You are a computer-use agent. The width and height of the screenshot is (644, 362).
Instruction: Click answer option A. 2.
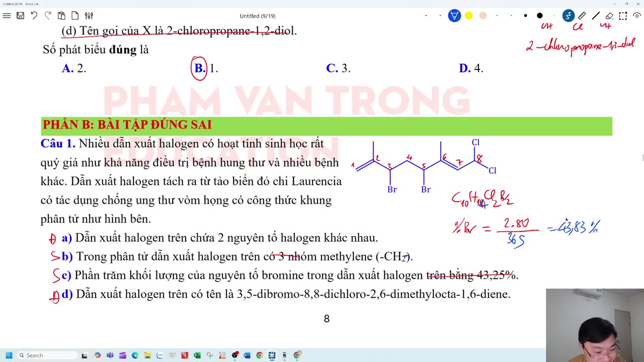[x=74, y=68]
